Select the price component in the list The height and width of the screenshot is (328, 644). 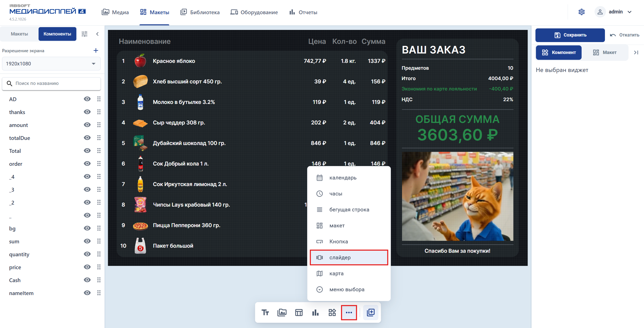15,267
